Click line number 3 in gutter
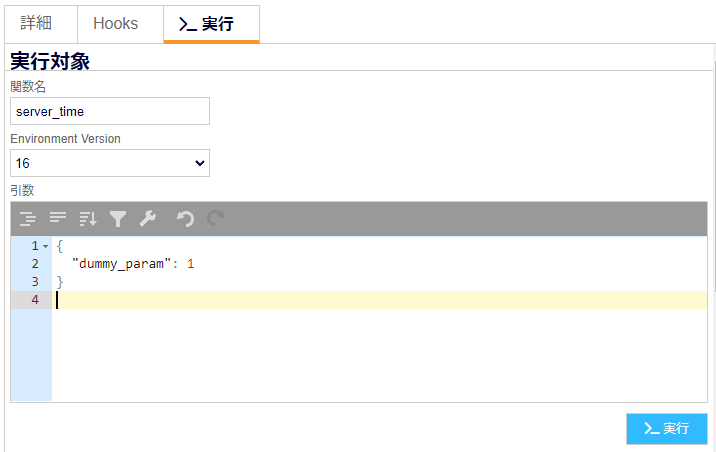This screenshot has width=716, height=452. (x=35, y=282)
